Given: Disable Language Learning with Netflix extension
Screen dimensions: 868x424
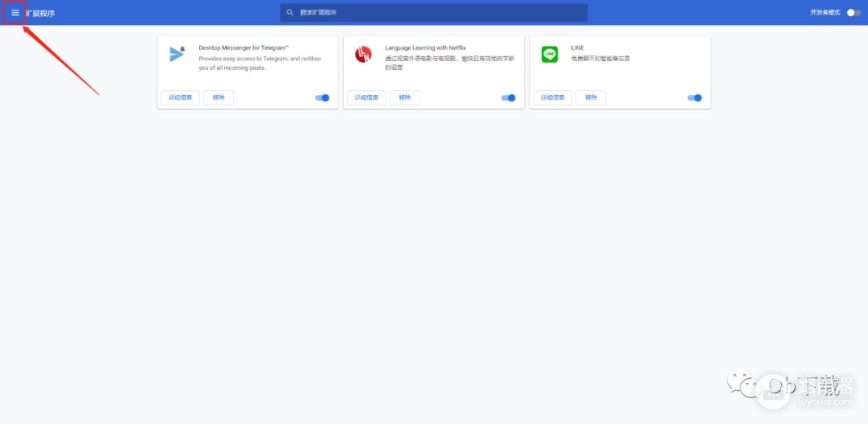Looking at the screenshot, I should point(508,98).
